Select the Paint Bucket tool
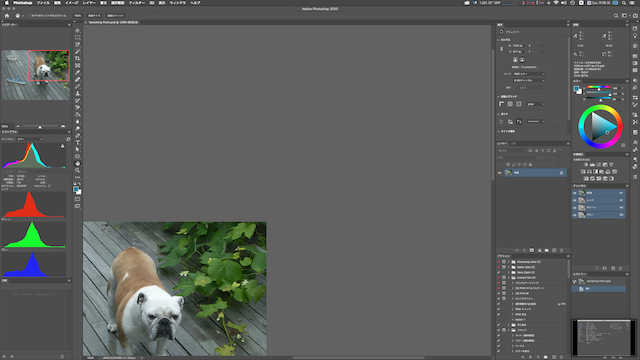640x360 pixels. [78, 115]
